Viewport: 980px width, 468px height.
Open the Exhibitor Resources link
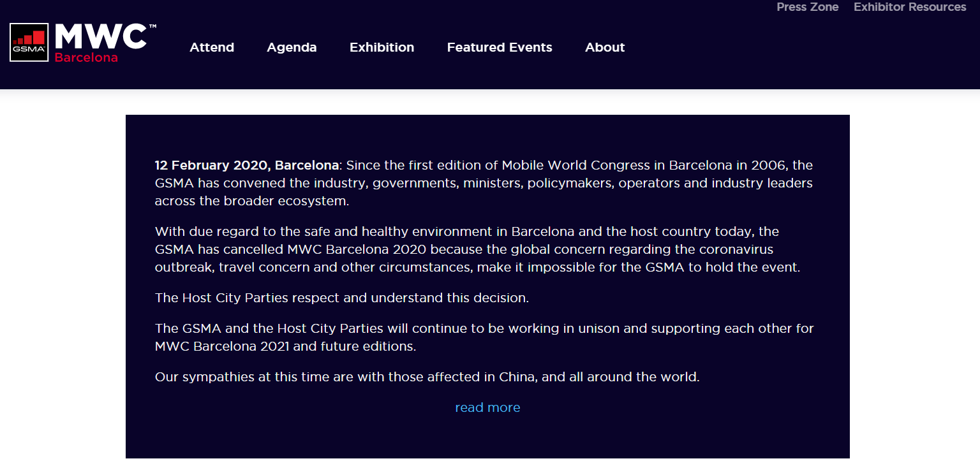pos(910,7)
